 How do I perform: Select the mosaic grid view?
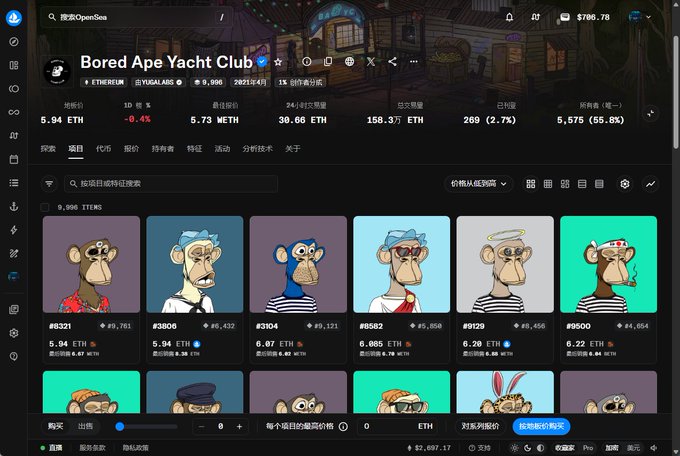coord(565,184)
